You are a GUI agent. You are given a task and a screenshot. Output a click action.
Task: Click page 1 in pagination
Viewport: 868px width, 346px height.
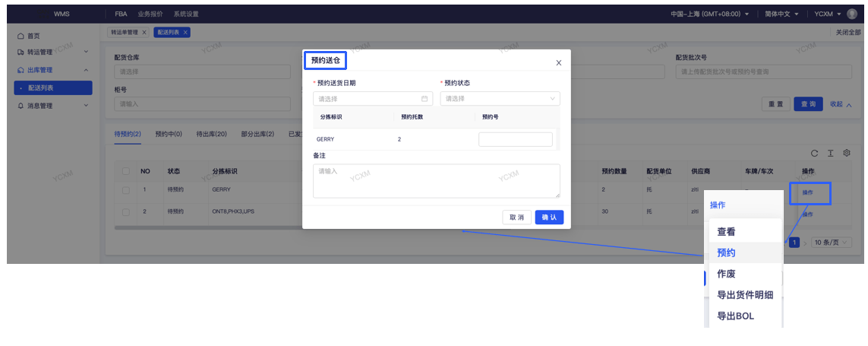click(x=795, y=243)
